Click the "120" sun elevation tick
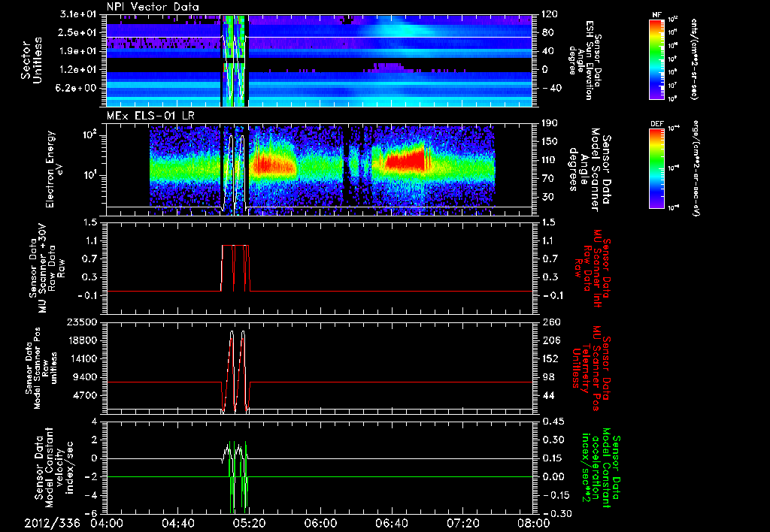This screenshot has height=532, width=770. pyautogui.click(x=550, y=14)
